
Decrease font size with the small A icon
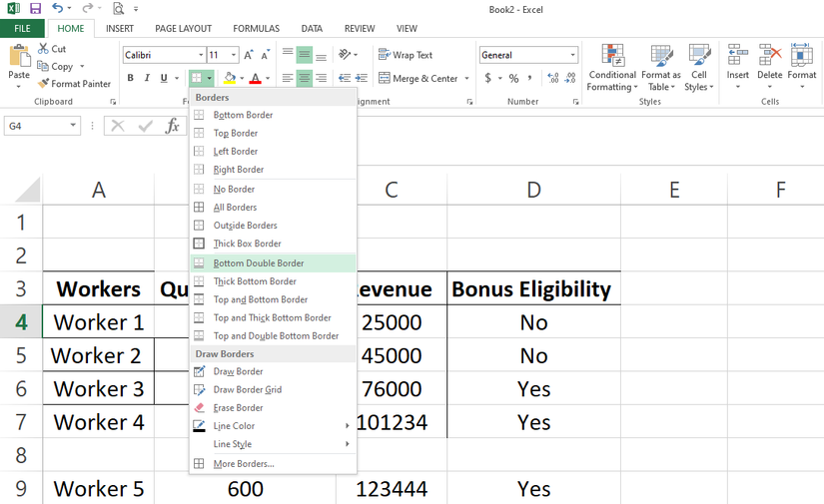[x=266, y=55]
